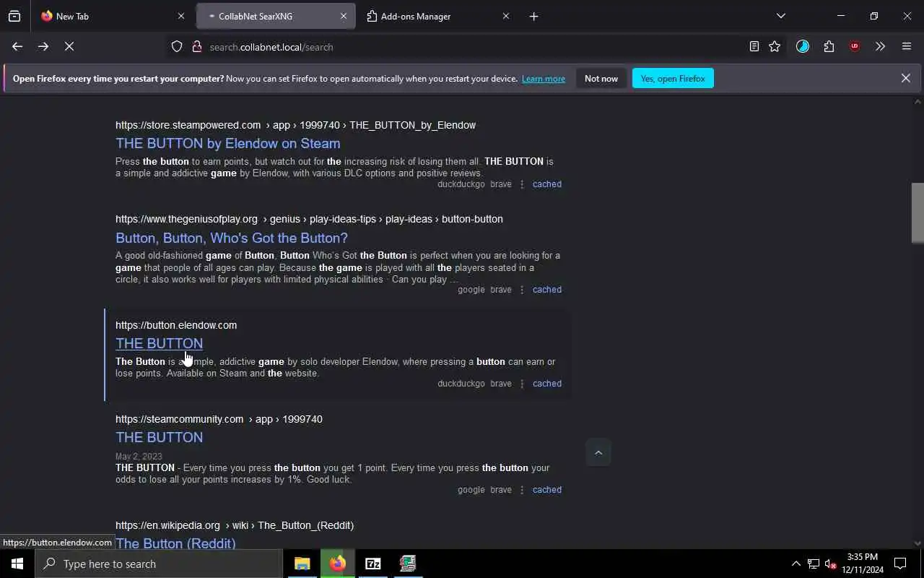Open Firefox View recent browsing icon
The image size is (924, 578).
pos(14,16)
